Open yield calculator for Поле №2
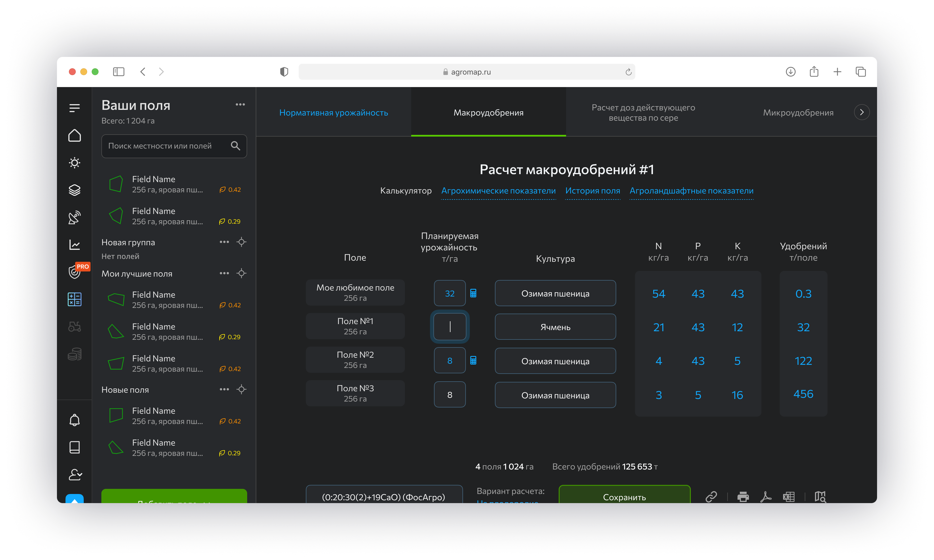Viewport: 934px width, 560px height. (473, 360)
